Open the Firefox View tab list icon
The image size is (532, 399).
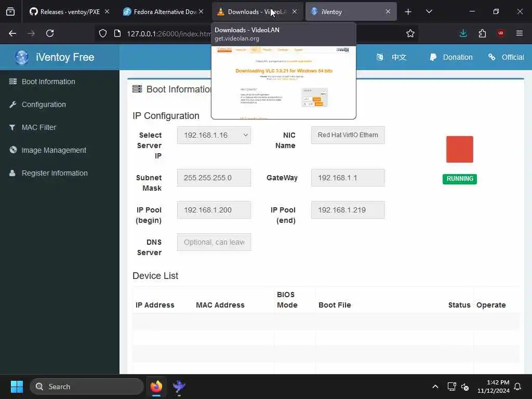click(10, 11)
